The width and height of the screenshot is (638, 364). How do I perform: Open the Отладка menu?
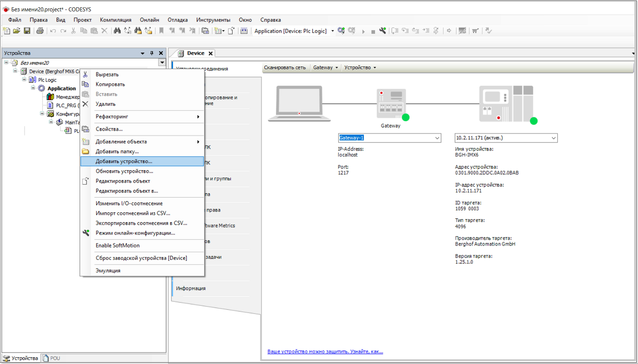tap(177, 20)
